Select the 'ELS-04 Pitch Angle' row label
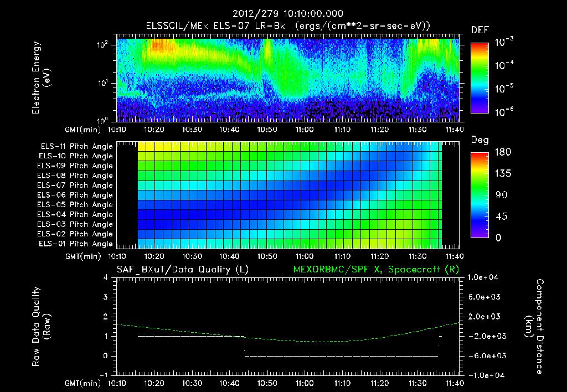The image size is (567, 392). tap(75, 214)
